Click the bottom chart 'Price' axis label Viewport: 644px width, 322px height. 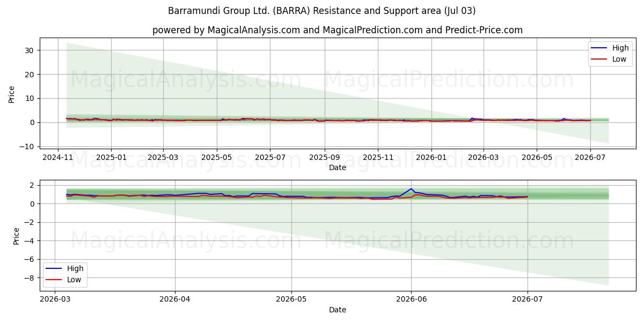[x=16, y=236]
